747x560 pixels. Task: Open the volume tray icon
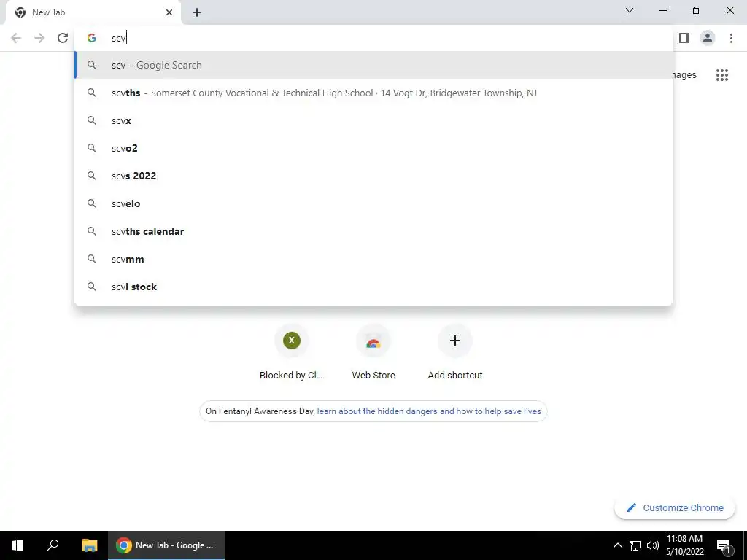653,545
